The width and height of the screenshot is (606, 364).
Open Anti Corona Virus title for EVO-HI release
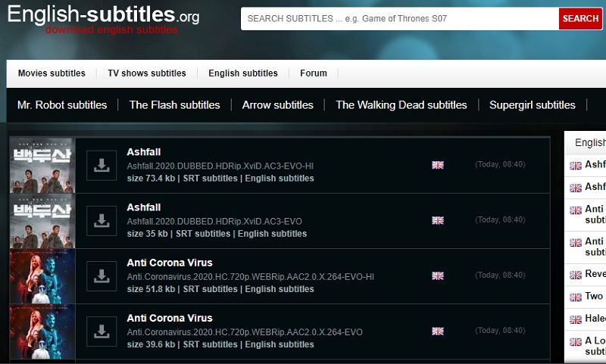(170, 263)
